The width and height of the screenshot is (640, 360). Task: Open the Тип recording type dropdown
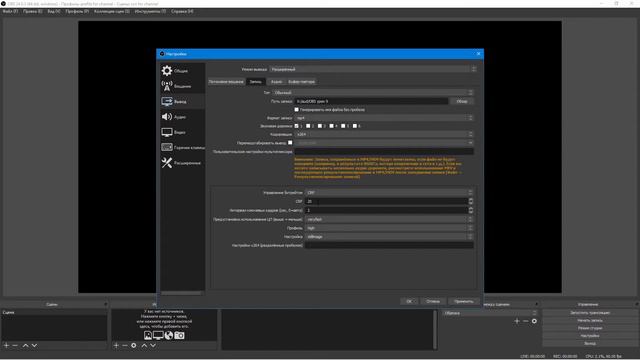373,93
